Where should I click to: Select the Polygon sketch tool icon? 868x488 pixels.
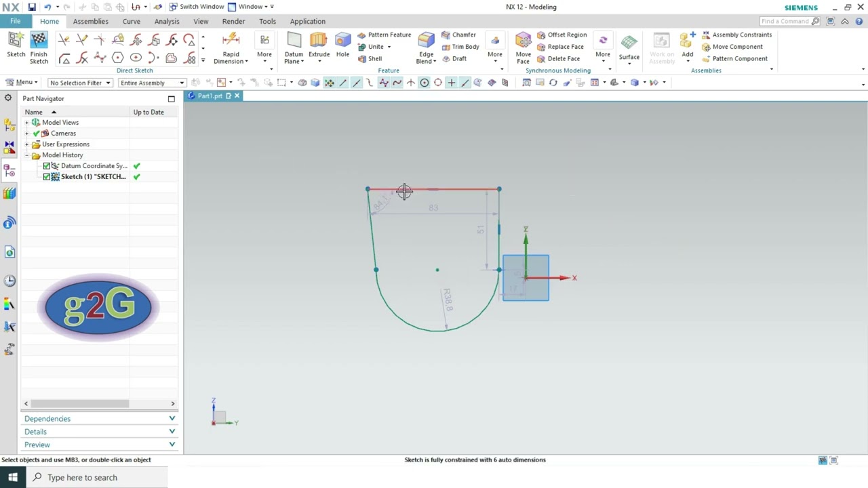pos(117,58)
